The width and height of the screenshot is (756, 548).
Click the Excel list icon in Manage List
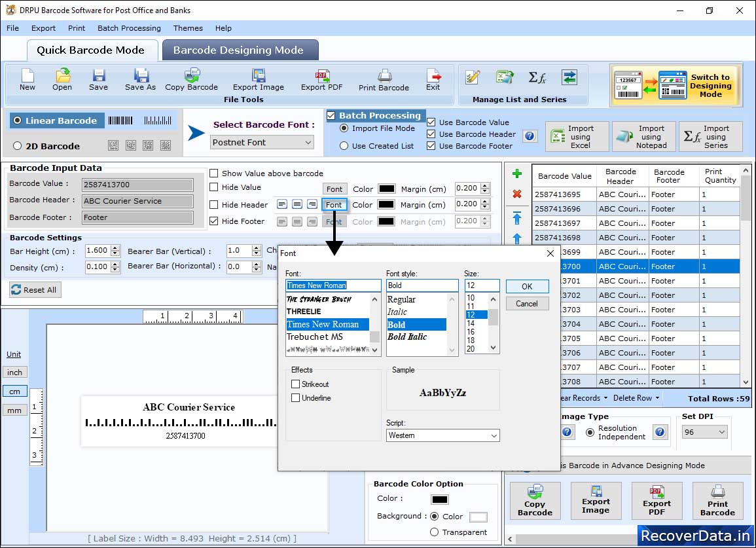[x=505, y=77]
